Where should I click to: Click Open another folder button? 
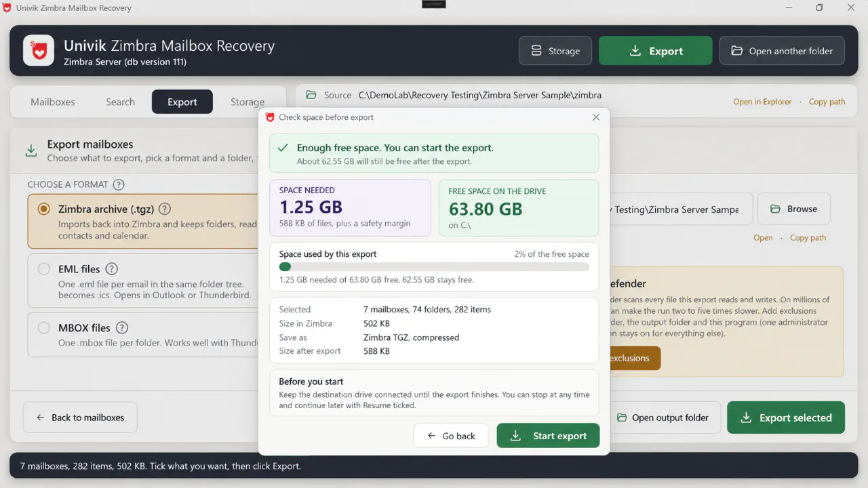click(x=782, y=51)
